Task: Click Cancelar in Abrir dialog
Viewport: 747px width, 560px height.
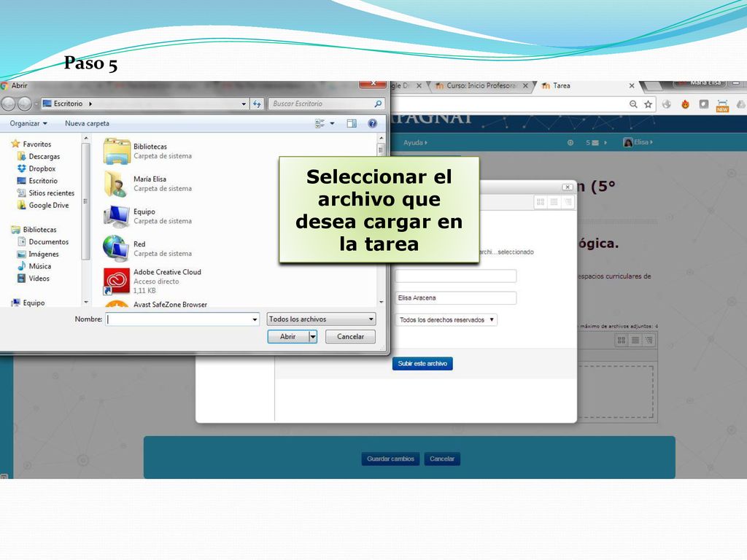Action: point(350,337)
